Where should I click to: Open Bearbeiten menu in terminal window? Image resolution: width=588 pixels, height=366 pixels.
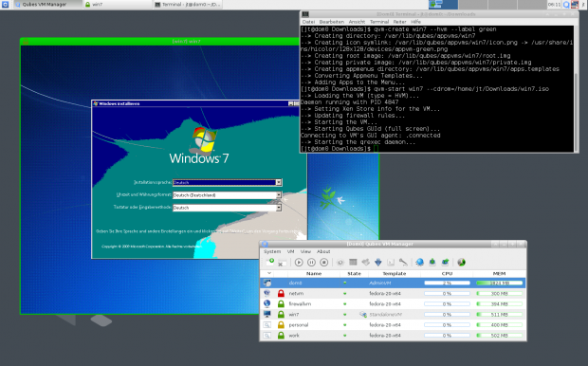[x=332, y=22]
